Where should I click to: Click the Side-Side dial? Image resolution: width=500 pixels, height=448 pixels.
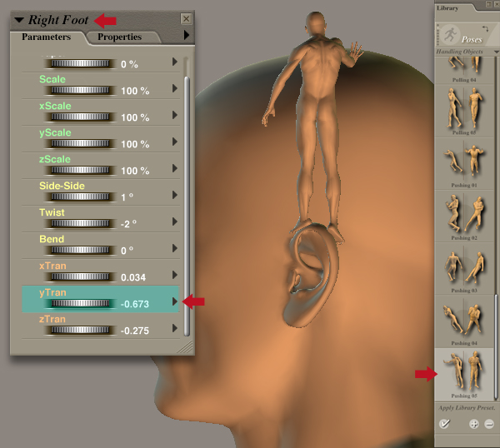click(80, 197)
